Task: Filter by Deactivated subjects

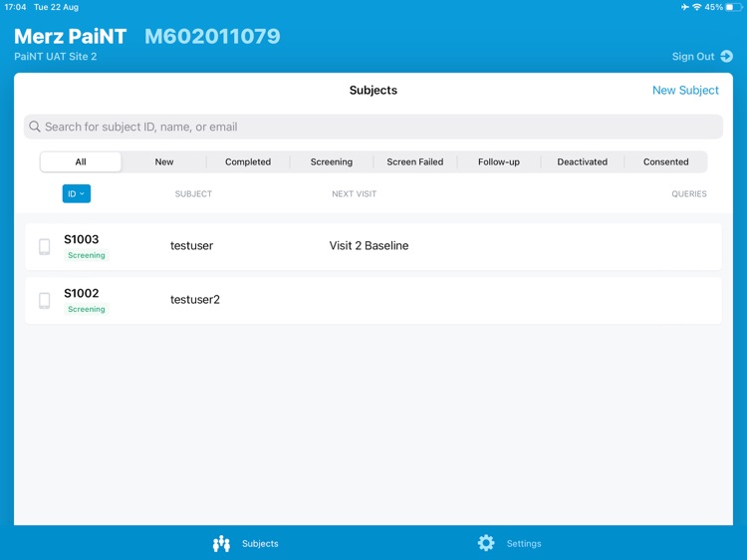Action: coord(583,162)
